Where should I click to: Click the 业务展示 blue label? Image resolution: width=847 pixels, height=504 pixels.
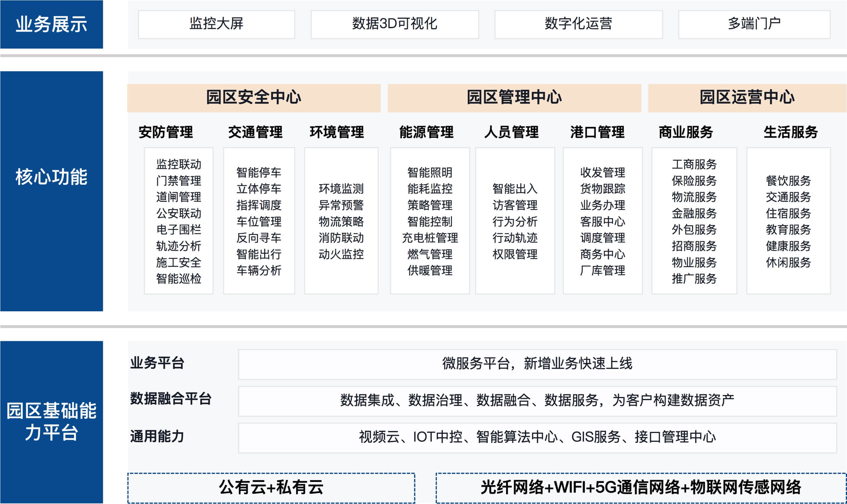coord(52,24)
